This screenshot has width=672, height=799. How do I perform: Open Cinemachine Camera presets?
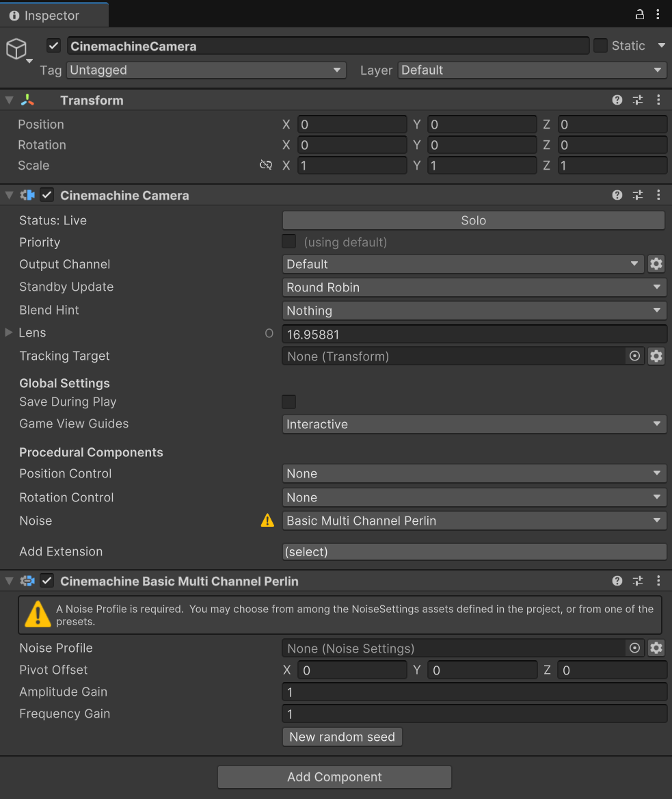pos(637,195)
